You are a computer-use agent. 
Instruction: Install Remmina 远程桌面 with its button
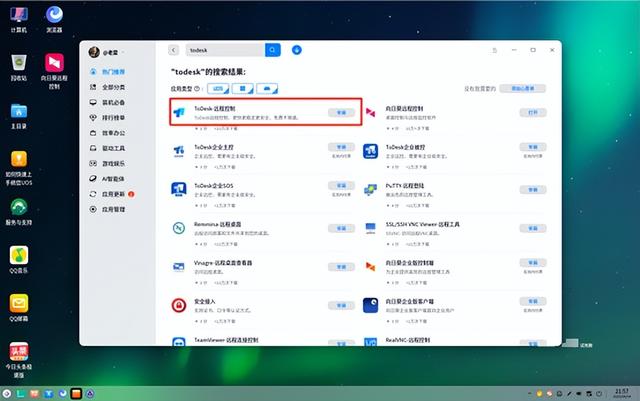(341, 228)
